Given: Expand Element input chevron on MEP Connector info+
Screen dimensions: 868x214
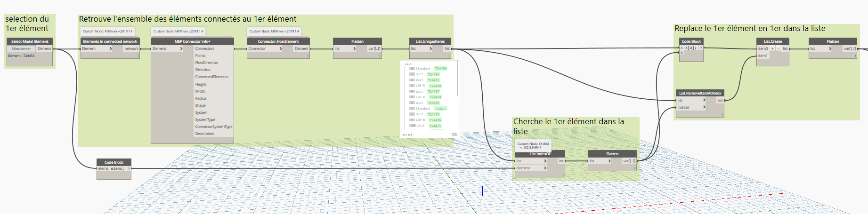Looking at the screenshot, I should pyautogui.click(x=181, y=48).
